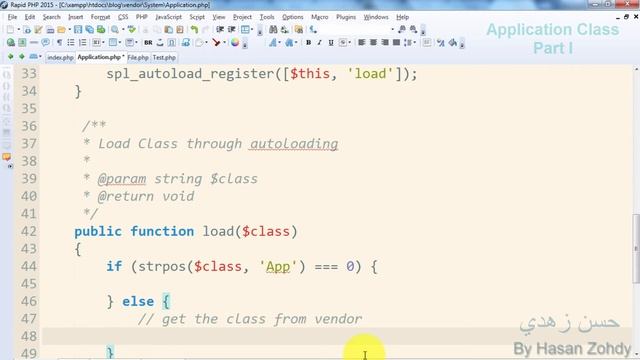
Task: Apply bold with the B icon
Action: tap(309, 42)
